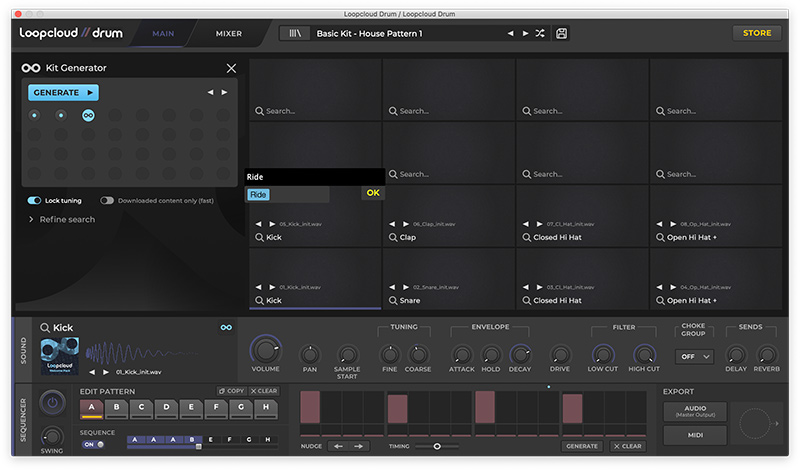
Task: Adjust the TIMING slider handle
Action: [x=437, y=447]
